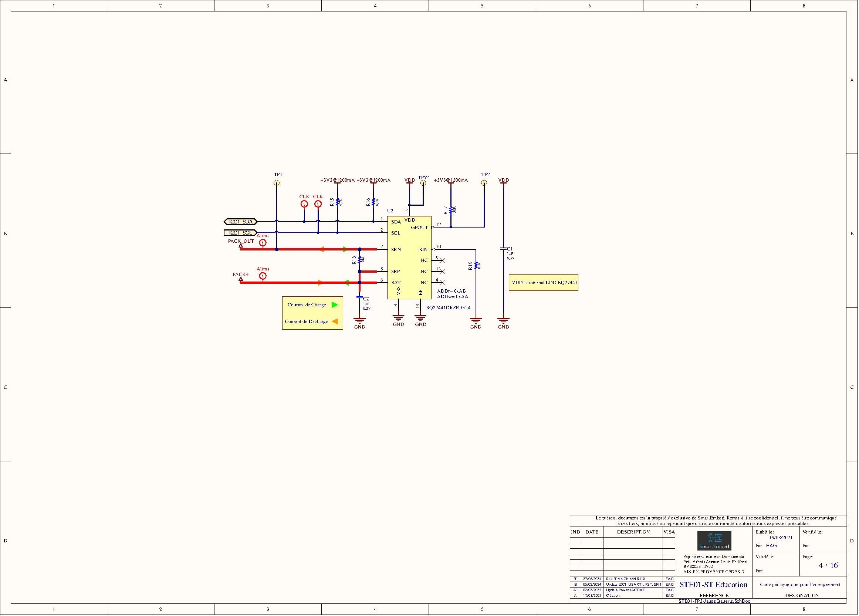859x616 pixels.
Task: Select capacitor C1 symbol
Action: (503, 249)
